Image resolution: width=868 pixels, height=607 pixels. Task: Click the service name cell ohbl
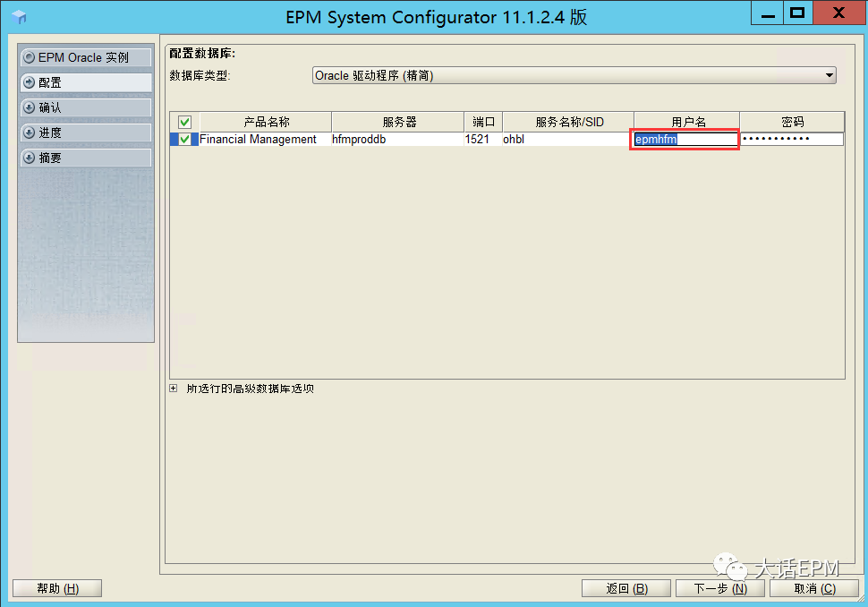[568, 139]
